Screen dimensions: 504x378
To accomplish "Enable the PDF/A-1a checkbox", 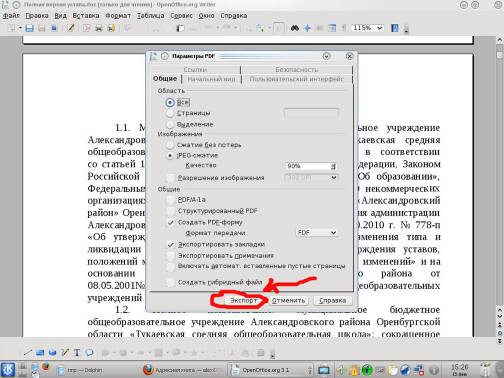I will [171, 200].
